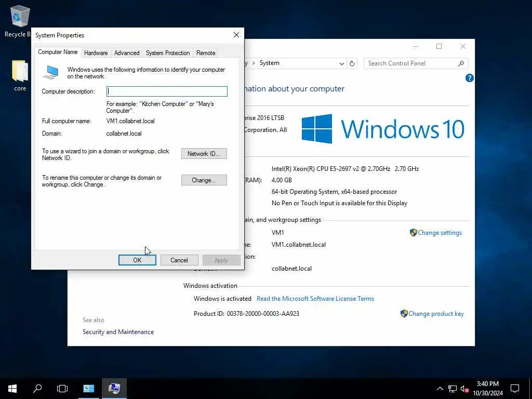Click the blue Help question mark icon

click(469, 78)
